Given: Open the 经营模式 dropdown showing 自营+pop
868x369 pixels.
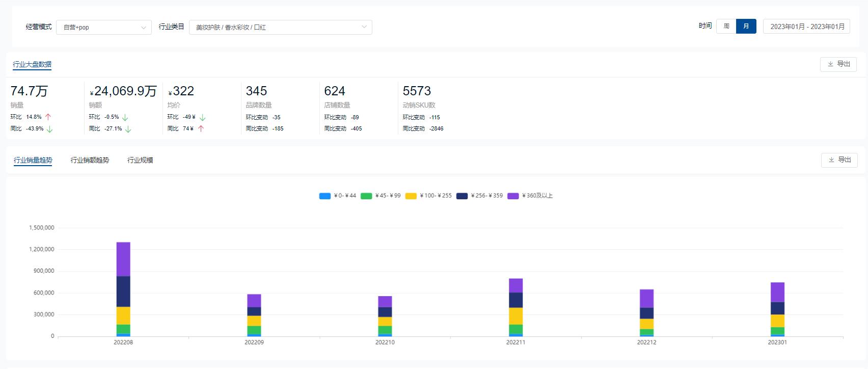Looking at the screenshot, I should click(104, 27).
